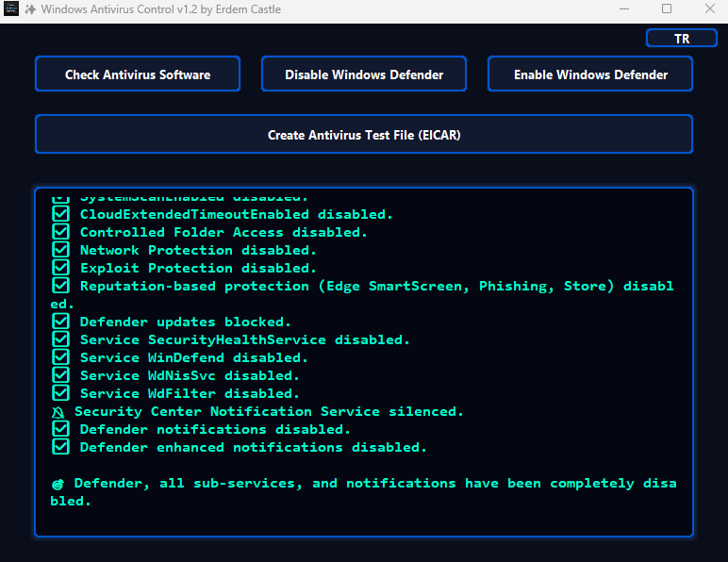Click checkmark icon beside Service WdFilter line
728x562 pixels.
(60, 393)
